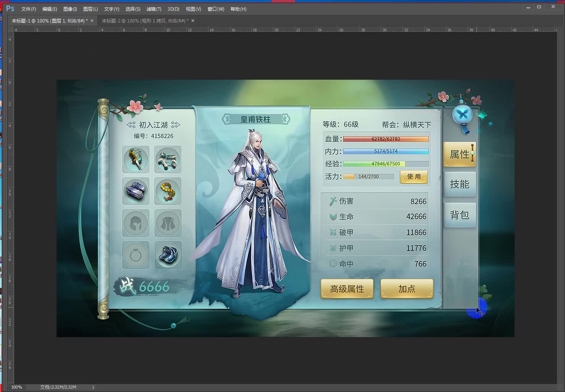Open the 编辑(E) menu
This screenshot has width=565, height=392.
(50, 9)
